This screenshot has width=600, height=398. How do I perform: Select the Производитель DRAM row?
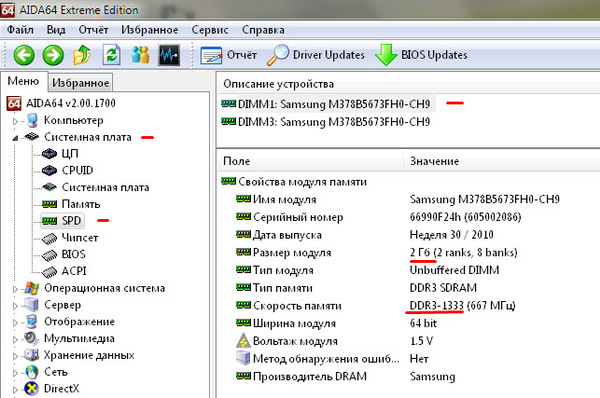[346, 377]
